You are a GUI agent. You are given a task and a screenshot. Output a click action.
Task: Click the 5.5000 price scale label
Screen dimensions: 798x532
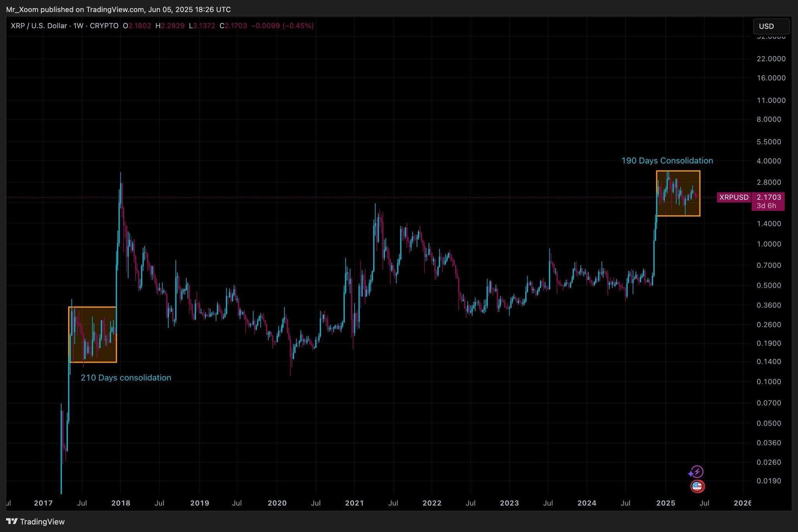pyautogui.click(x=769, y=142)
